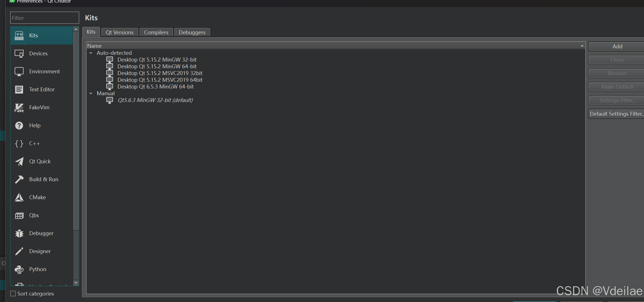Open the Qt Quick category label

(x=40, y=161)
